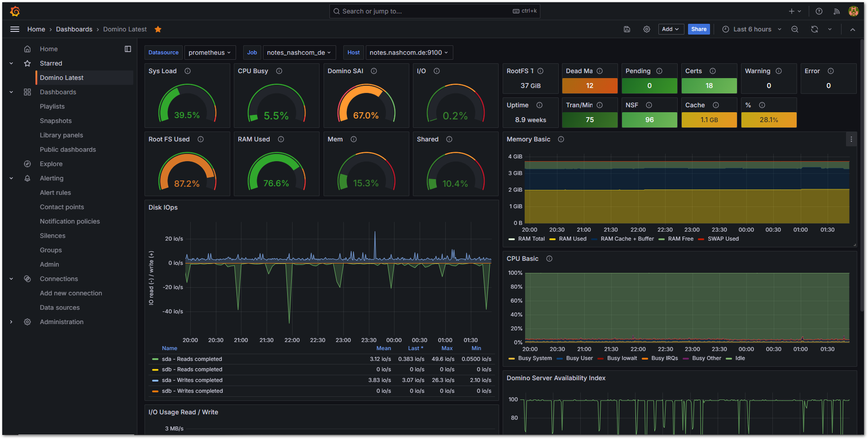Show info for RAM Used panel
The width and height of the screenshot is (868, 439).
281,139
